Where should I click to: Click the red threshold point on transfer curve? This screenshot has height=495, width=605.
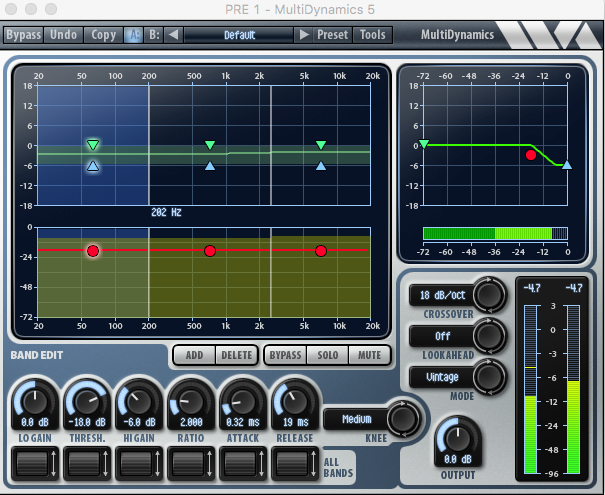point(531,155)
